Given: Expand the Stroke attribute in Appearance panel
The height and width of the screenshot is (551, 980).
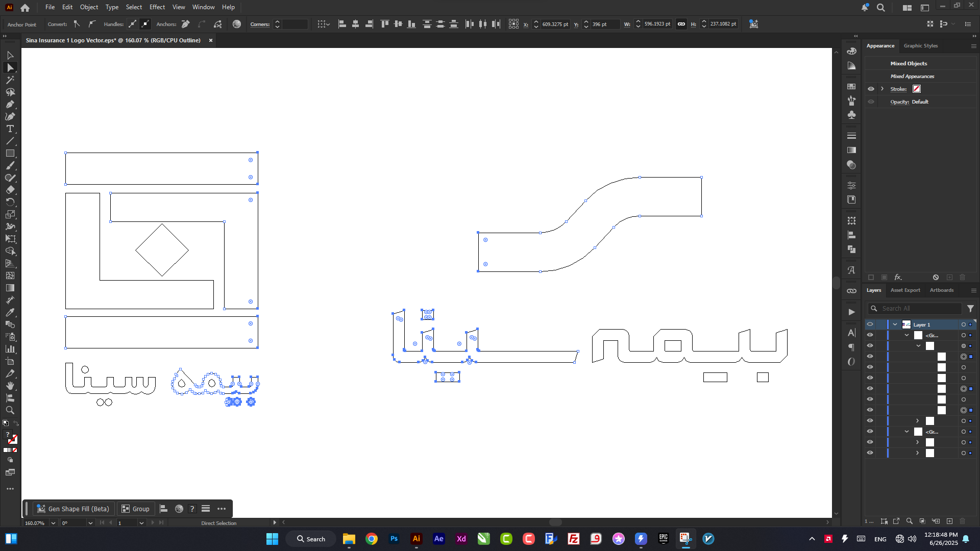Looking at the screenshot, I should [882, 89].
